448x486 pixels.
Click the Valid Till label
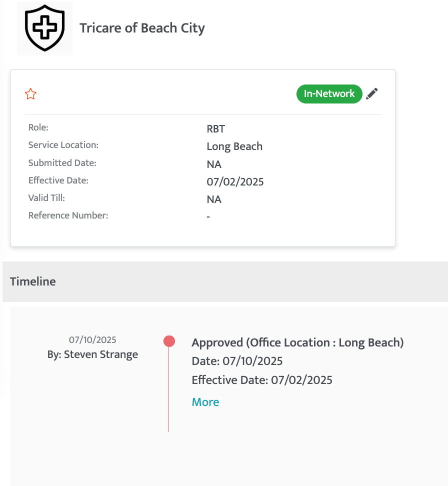46,197
